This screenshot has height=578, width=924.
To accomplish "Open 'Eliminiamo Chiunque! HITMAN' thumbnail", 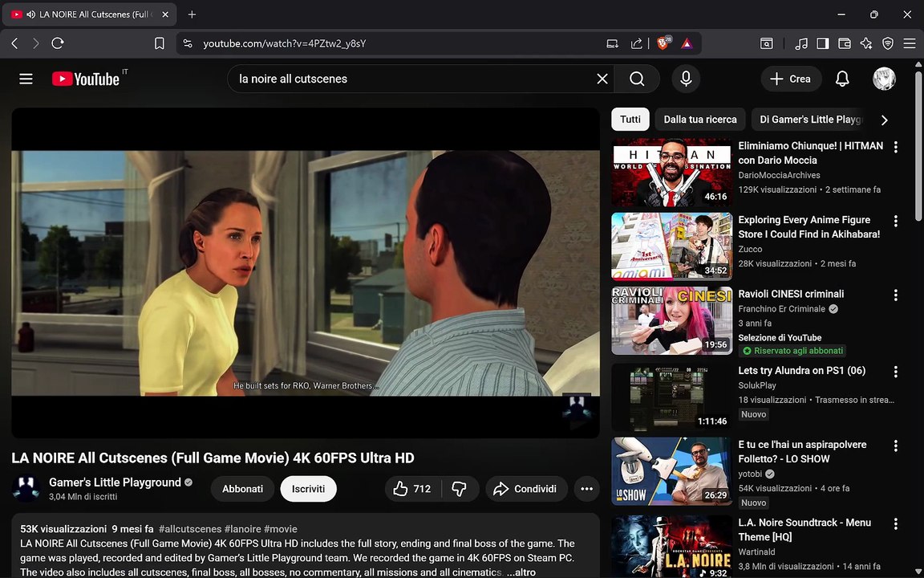I will 672,173.
